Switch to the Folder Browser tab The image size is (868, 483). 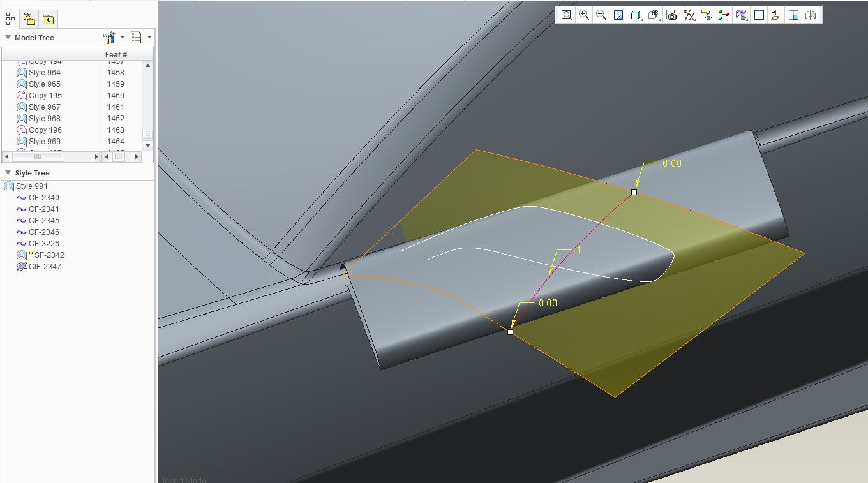click(x=29, y=19)
